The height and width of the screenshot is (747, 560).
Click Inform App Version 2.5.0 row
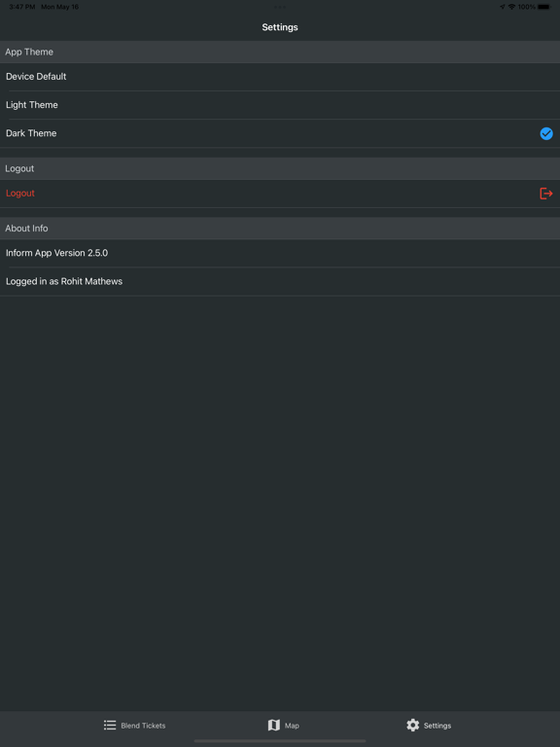pos(280,253)
